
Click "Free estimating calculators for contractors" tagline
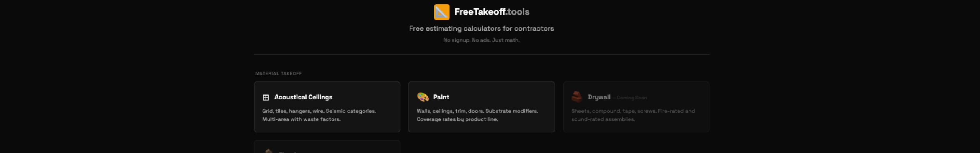pyautogui.click(x=481, y=28)
